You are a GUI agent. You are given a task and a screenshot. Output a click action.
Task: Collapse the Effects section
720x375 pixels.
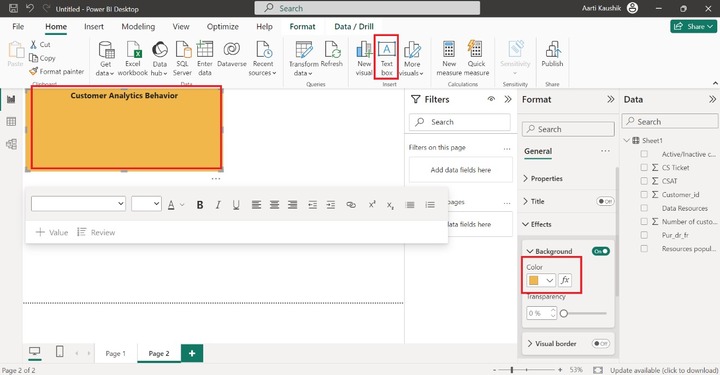[x=537, y=224]
